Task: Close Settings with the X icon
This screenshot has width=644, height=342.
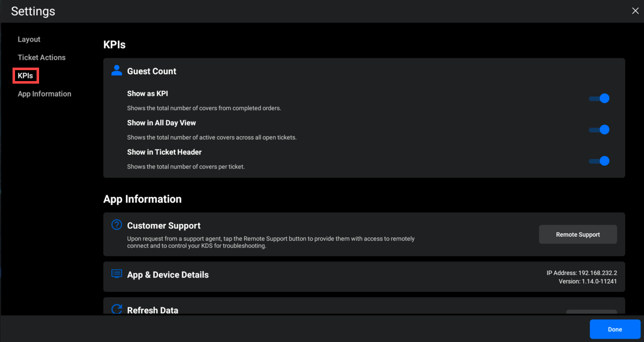Action: pos(635,11)
